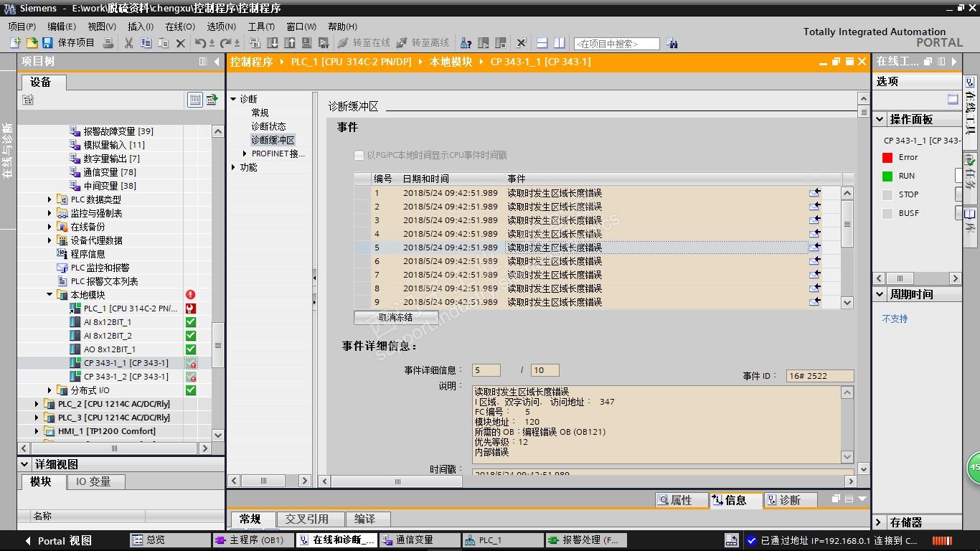The image size is (980, 551).
Task: Click the upload from device icon
Action: (x=291, y=43)
